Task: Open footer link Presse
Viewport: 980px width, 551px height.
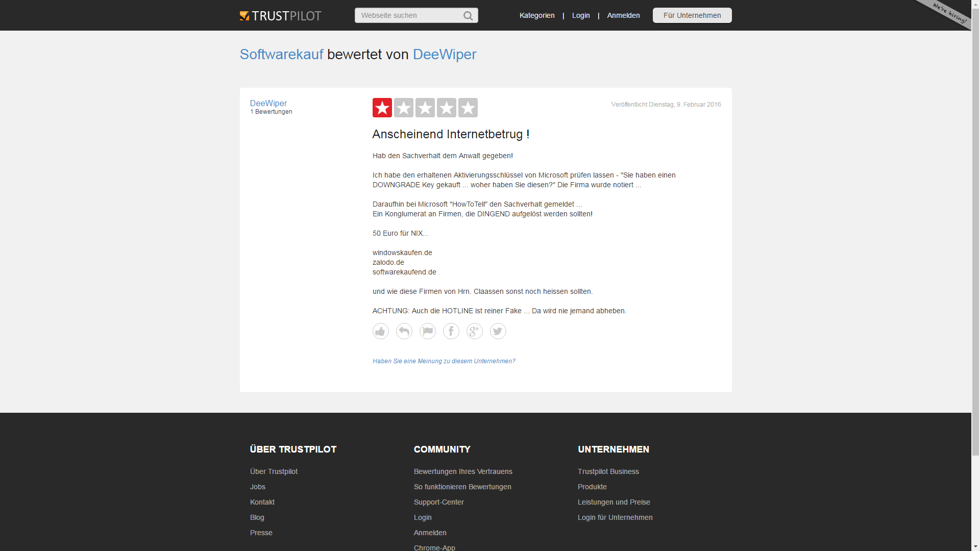Action: pos(261,533)
